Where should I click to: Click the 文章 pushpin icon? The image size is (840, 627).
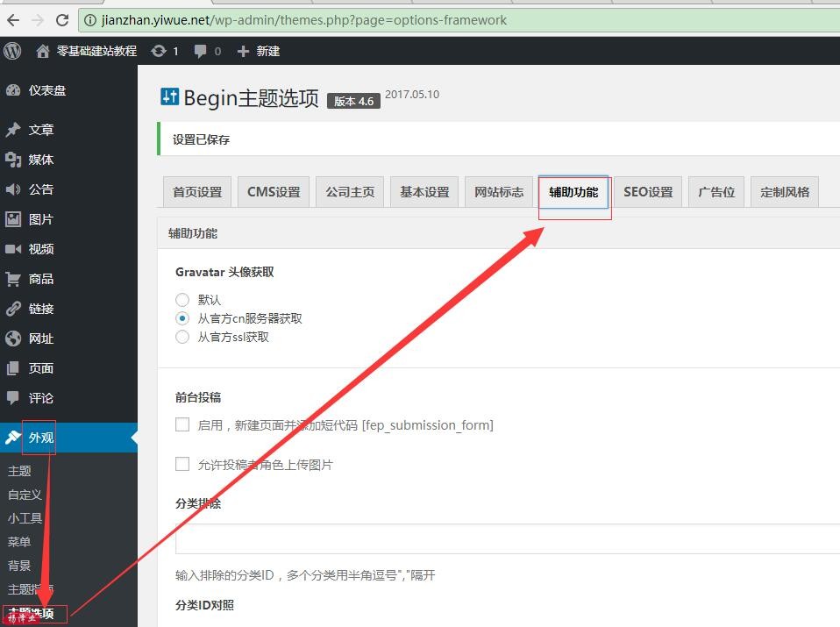tap(13, 130)
